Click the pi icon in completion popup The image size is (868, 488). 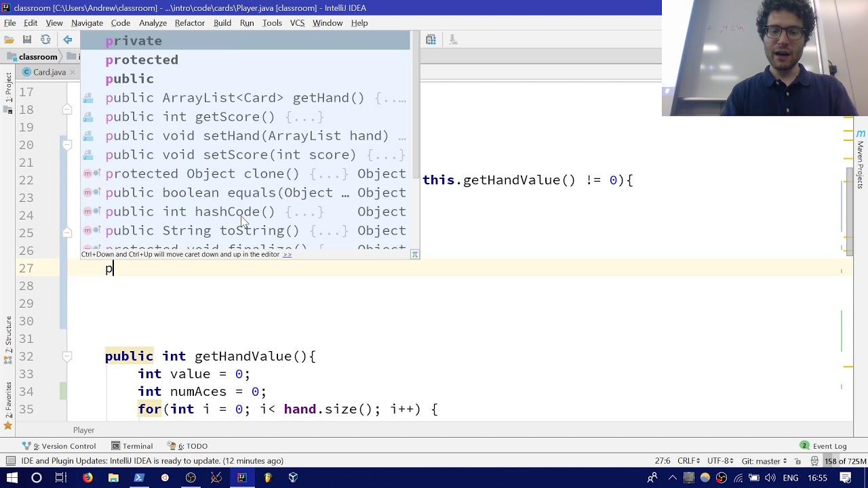[x=415, y=254]
